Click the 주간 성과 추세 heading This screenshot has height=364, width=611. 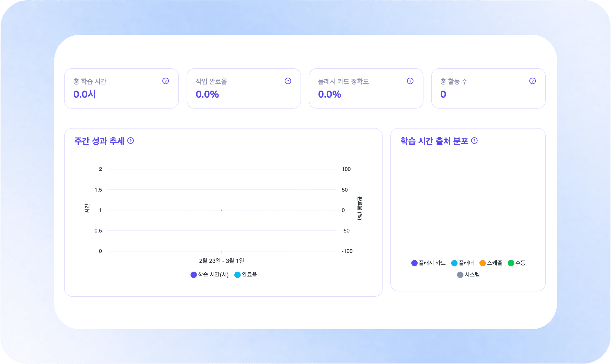(x=99, y=141)
